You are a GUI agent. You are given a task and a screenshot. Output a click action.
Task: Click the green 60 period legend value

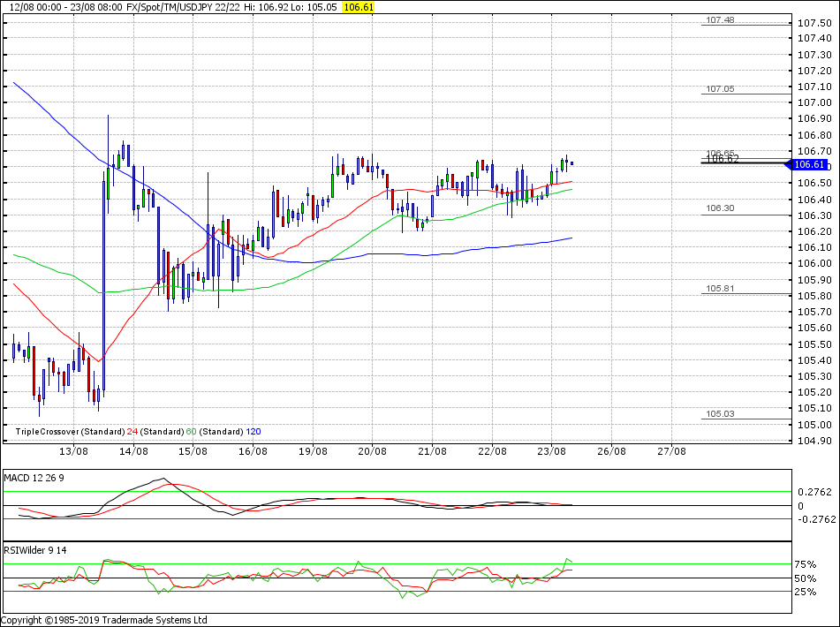click(191, 432)
